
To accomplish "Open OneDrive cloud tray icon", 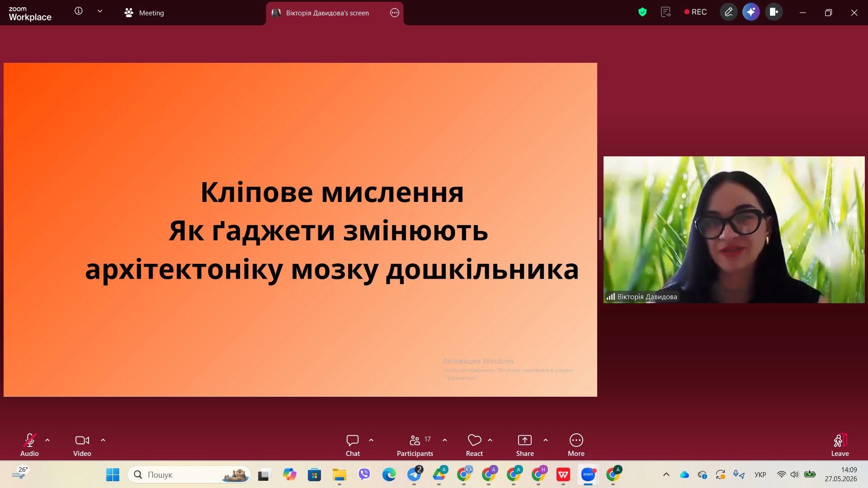I will pyautogui.click(x=684, y=475).
